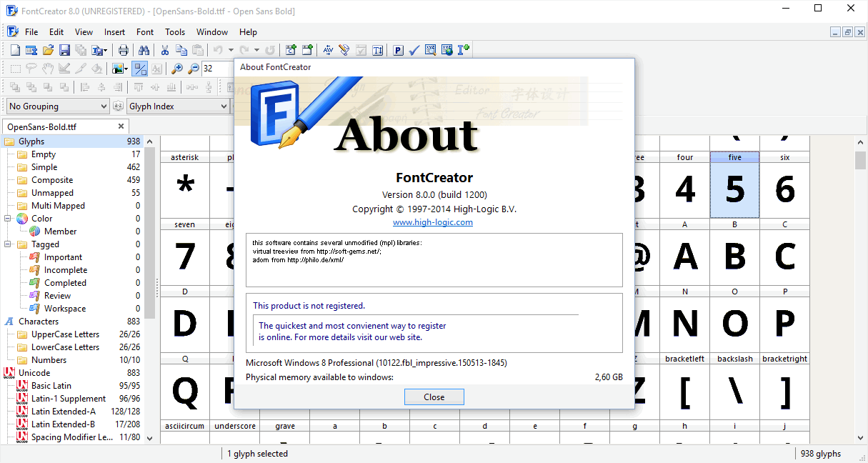
Task: Select the Empty glyph category
Action: pyautogui.click(x=43, y=154)
